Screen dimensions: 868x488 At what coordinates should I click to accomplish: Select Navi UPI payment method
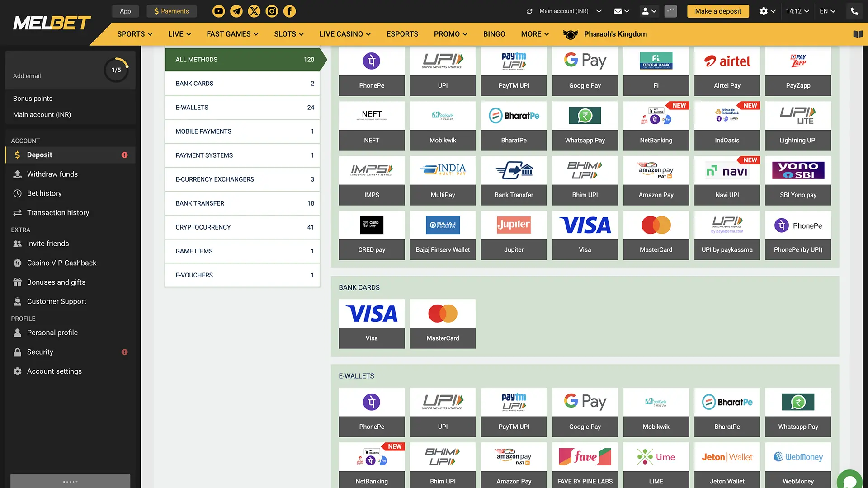727,181
